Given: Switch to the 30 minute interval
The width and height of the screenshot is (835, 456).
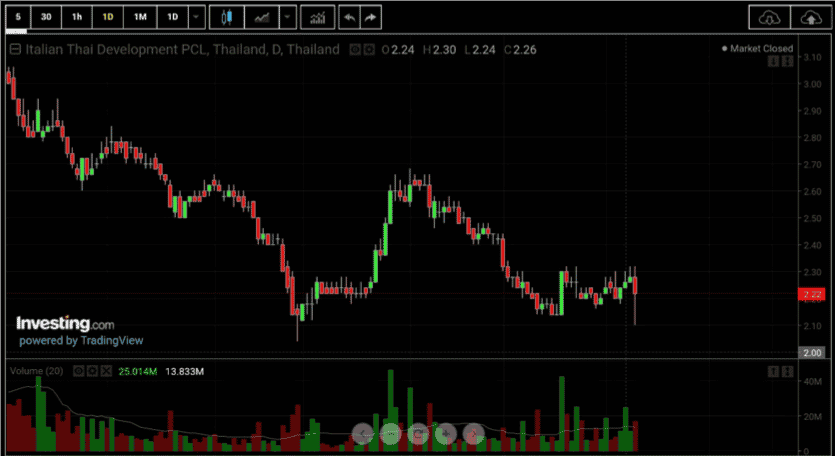Looking at the screenshot, I should coord(46,17).
